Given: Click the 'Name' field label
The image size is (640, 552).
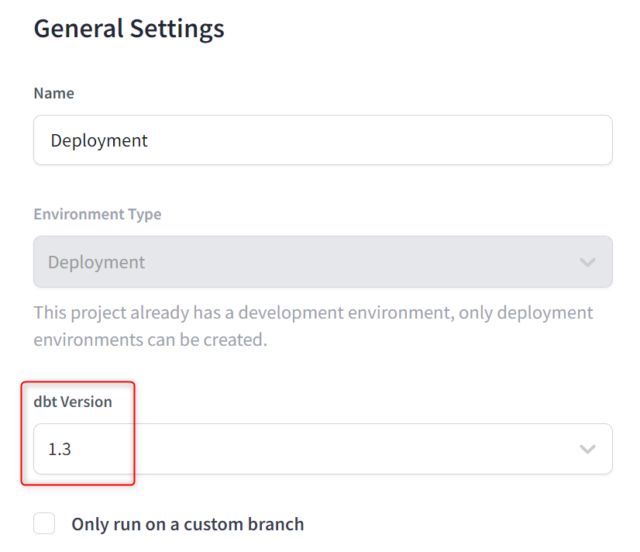Looking at the screenshot, I should click(x=54, y=93).
